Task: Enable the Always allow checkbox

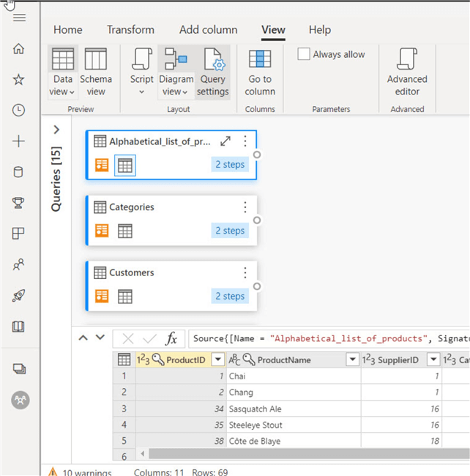Action: pyautogui.click(x=305, y=55)
